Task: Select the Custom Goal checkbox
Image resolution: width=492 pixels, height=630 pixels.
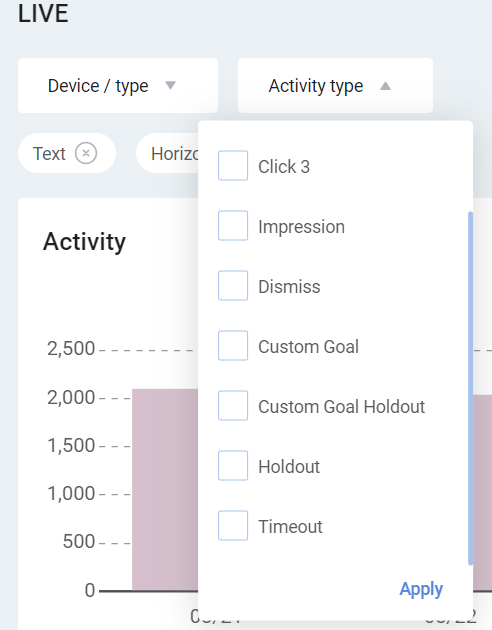Action: pyautogui.click(x=233, y=346)
